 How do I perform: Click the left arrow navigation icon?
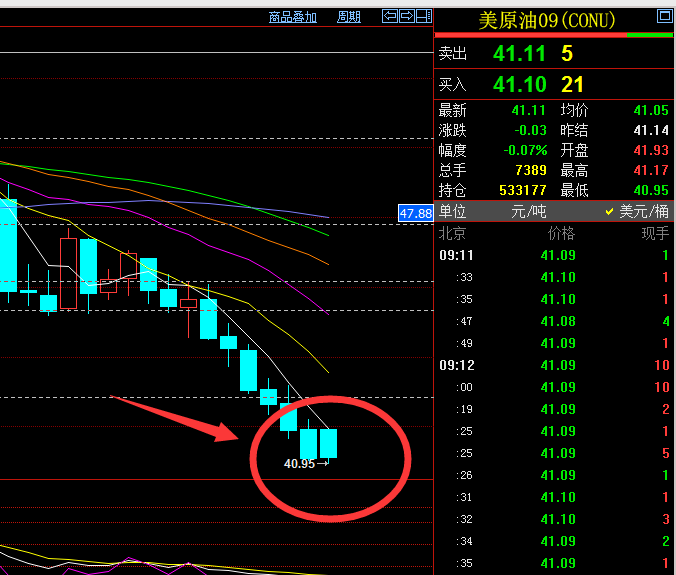[390, 16]
